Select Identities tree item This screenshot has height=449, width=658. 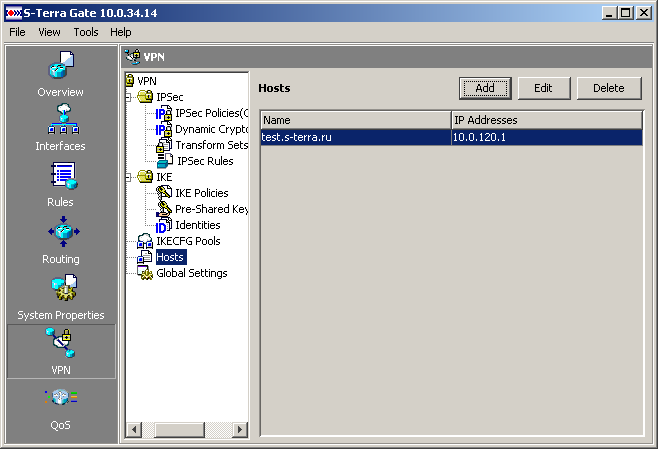[198, 225]
